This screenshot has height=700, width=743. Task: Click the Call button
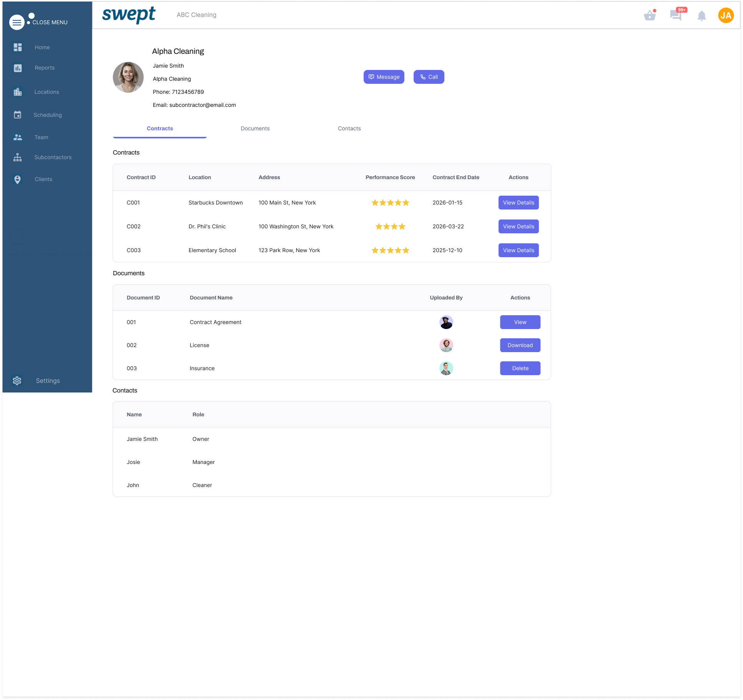click(429, 77)
